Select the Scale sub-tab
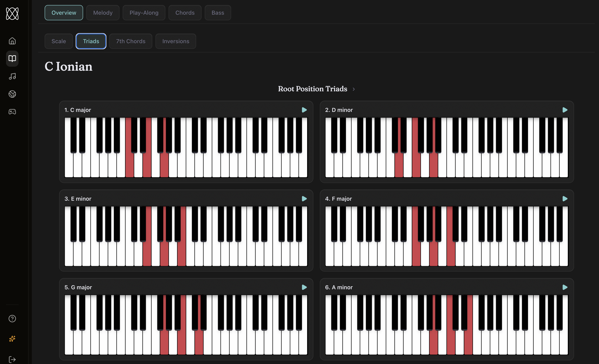This screenshot has height=364, width=599. point(59,41)
